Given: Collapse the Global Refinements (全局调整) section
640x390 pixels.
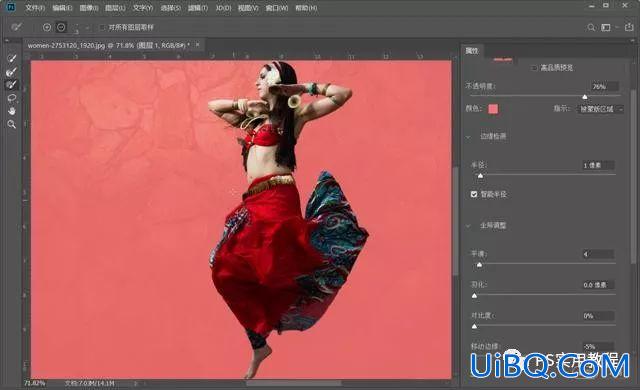Looking at the screenshot, I should coord(469,226).
